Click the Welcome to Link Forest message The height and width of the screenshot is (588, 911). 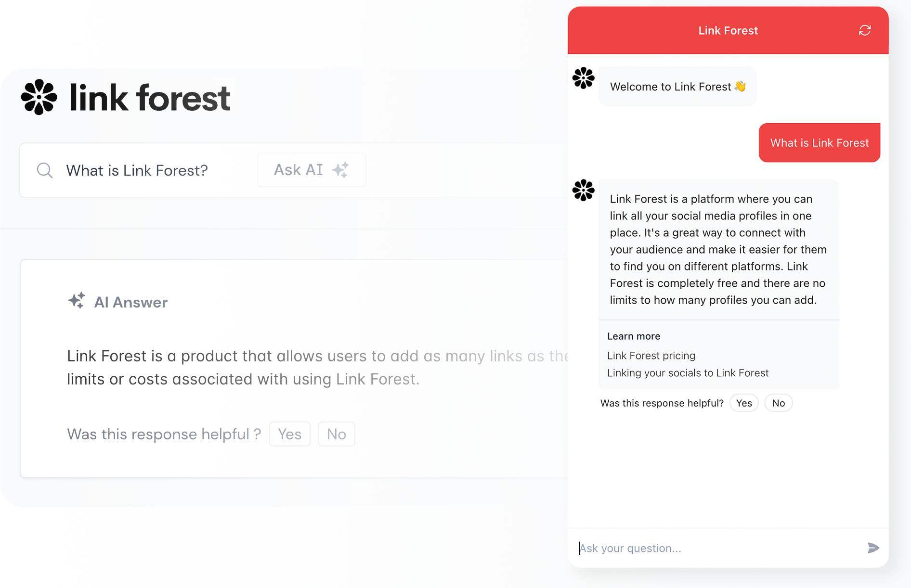click(x=677, y=87)
